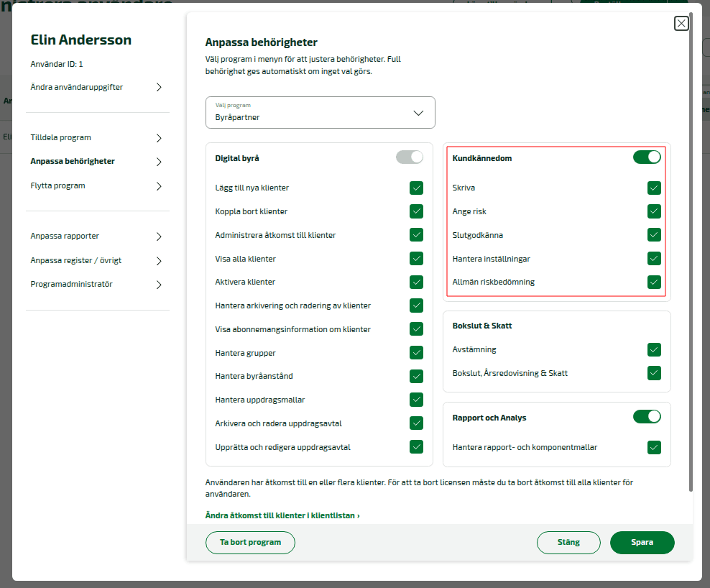
Task: Uncheck Upprätta och redigera uppdragsavtal
Action: [x=416, y=447]
